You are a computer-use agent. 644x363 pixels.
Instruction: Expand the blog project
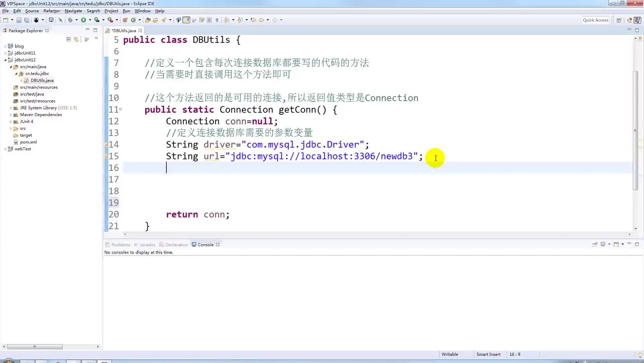5,46
